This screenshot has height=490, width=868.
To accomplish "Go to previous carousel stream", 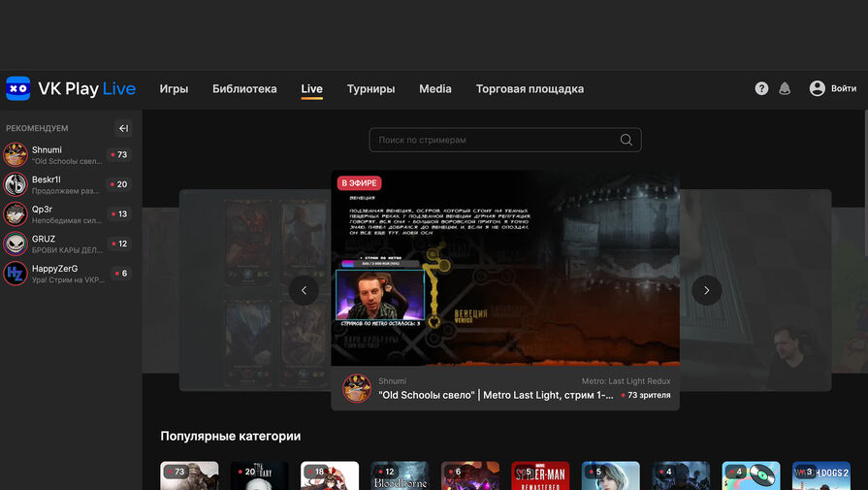I will [x=304, y=290].
